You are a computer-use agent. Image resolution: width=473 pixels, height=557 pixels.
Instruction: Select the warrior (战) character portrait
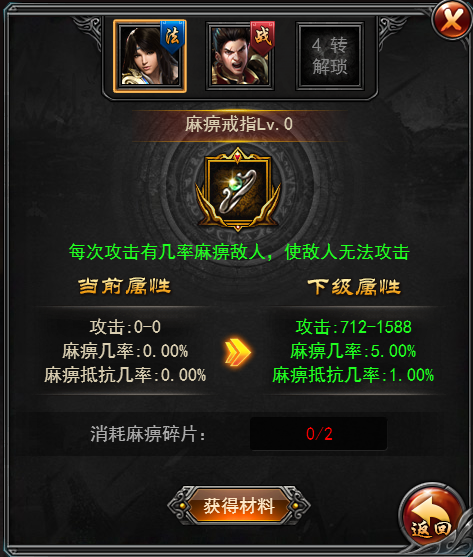pos(240,56)
